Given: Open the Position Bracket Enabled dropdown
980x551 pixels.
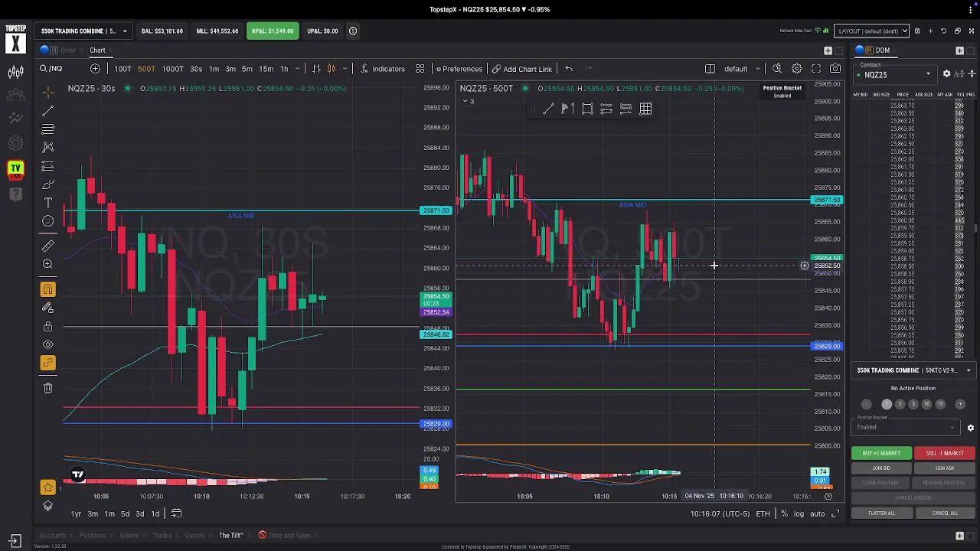Looking at the screenshot, I should (907, 427).
